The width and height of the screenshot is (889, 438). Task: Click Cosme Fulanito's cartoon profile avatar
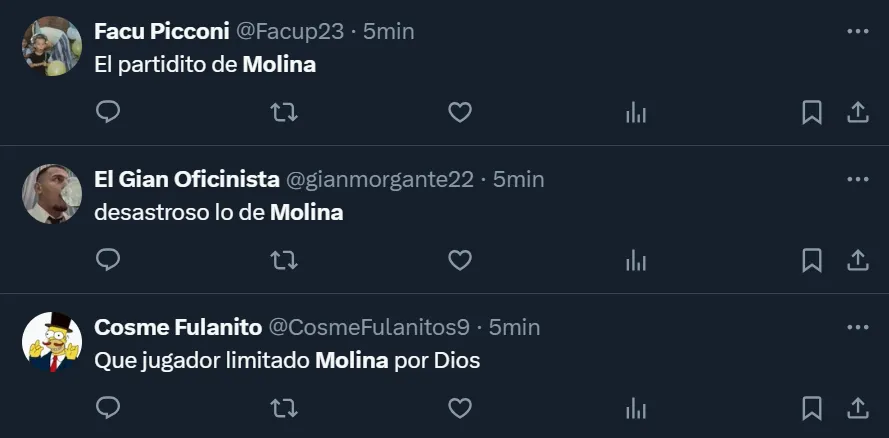(52, 342)
